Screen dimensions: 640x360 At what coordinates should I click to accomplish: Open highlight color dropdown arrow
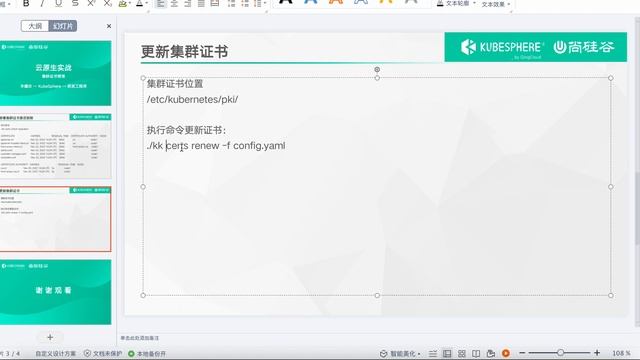(130, 4)
